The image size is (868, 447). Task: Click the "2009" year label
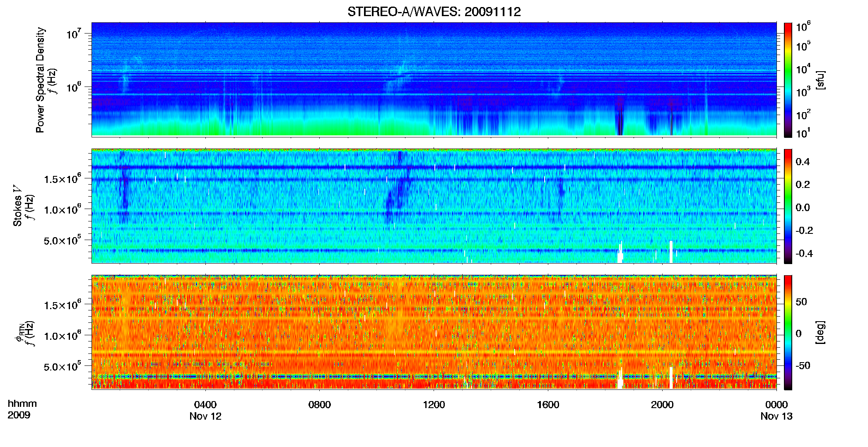point(19,415)
